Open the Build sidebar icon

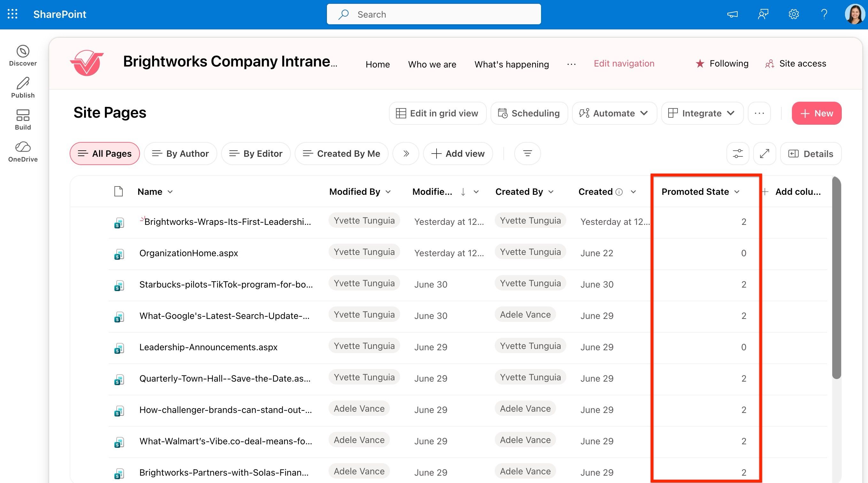click(23, 120)
